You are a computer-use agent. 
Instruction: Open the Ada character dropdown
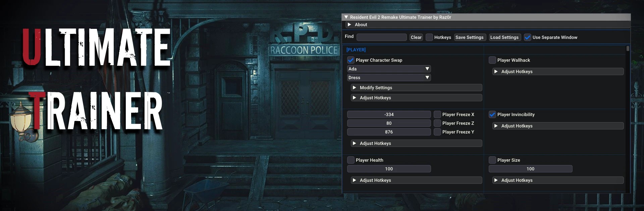pyautogui.click(x=389, y=69)
